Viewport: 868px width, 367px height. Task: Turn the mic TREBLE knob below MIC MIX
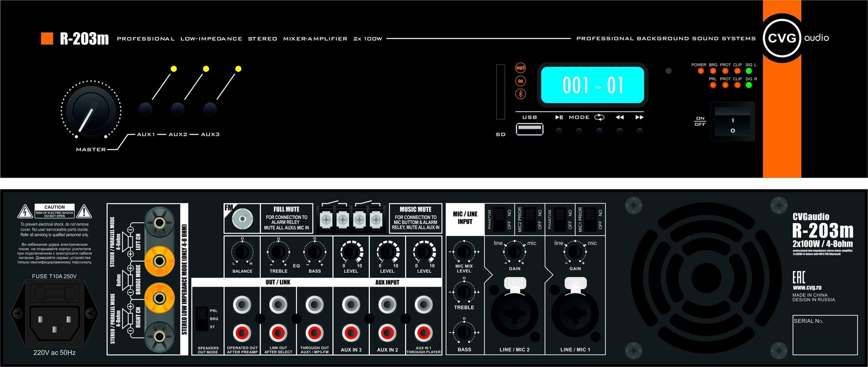coord(464,292)
